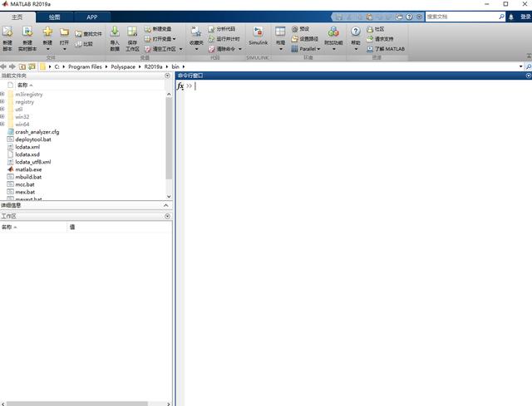Expand the win32 folder node

[x=2, y=116]
